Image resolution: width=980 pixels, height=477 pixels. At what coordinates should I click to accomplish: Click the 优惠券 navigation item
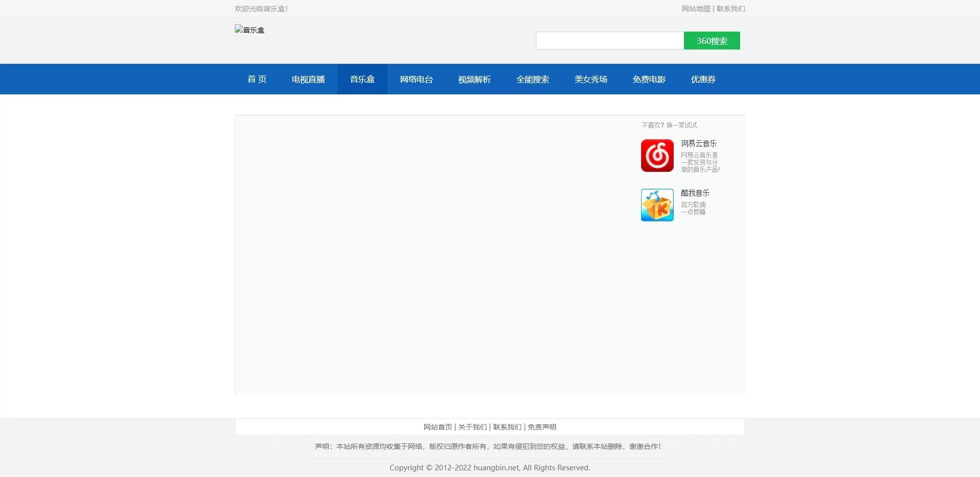click(x=703, y=79)
